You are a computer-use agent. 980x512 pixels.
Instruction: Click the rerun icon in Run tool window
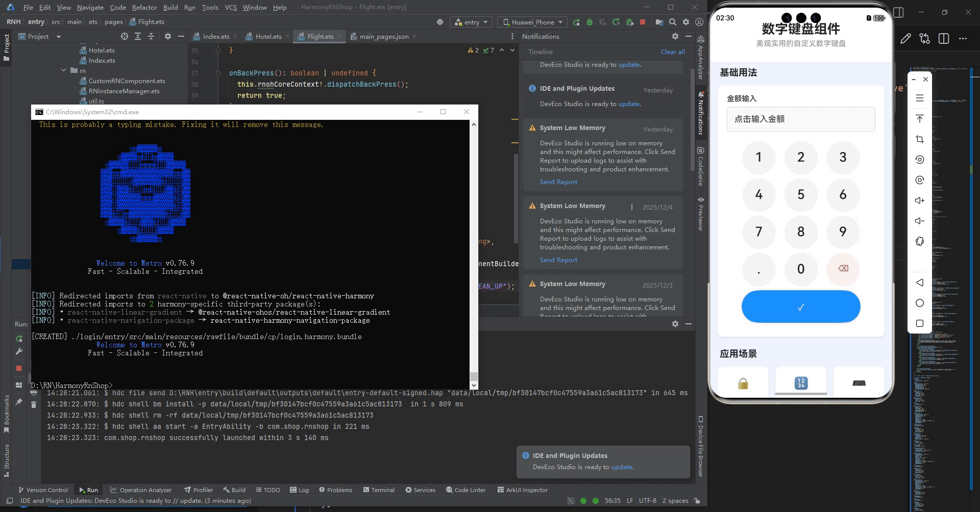(x=19, y=339)
